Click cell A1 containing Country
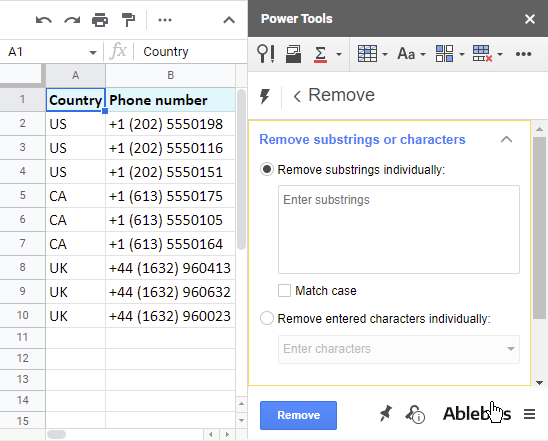Image resolution: width=548 pixels, height=441 pixels. point(75,100)
